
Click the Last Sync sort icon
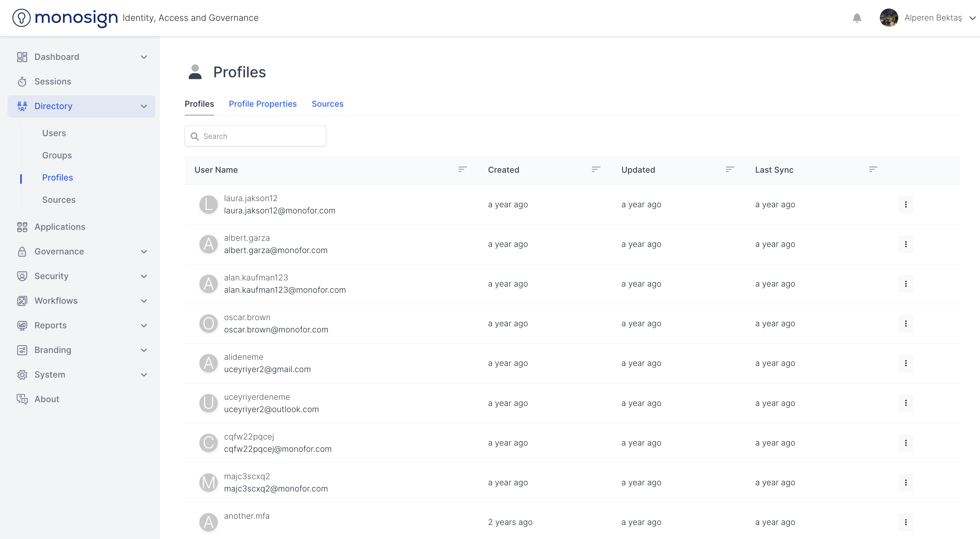(873, 169)
